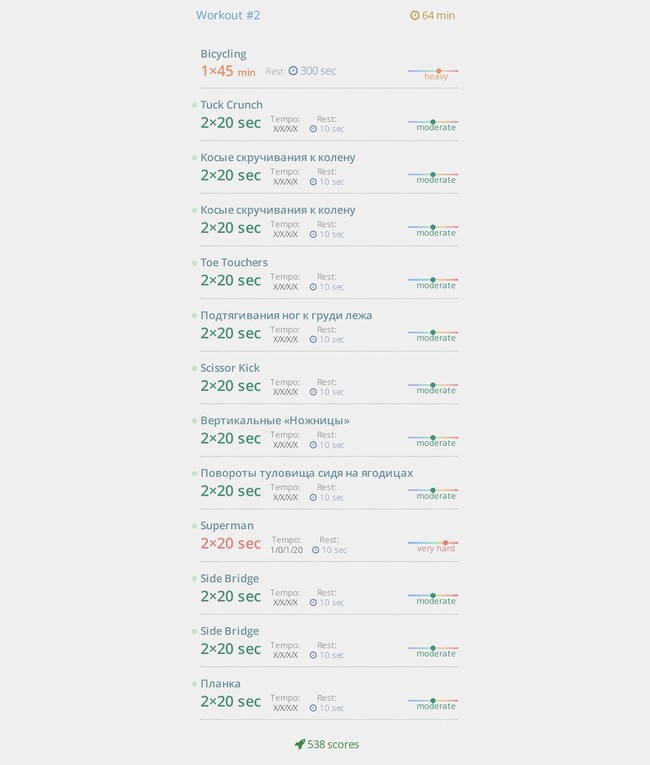The height and width of the screenshot is (765, 650).
Task: Click the heavy intensity slider for Bicycling
Action: pos(433,71)
